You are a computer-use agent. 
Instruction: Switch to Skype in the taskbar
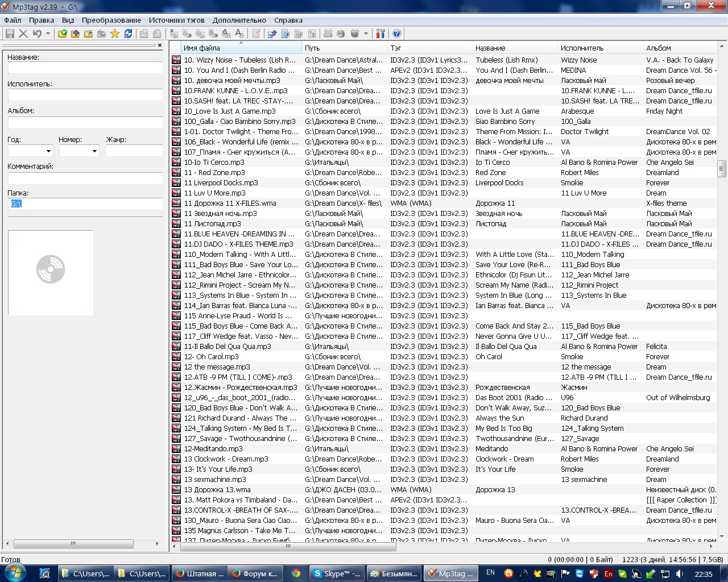point(337,573)
